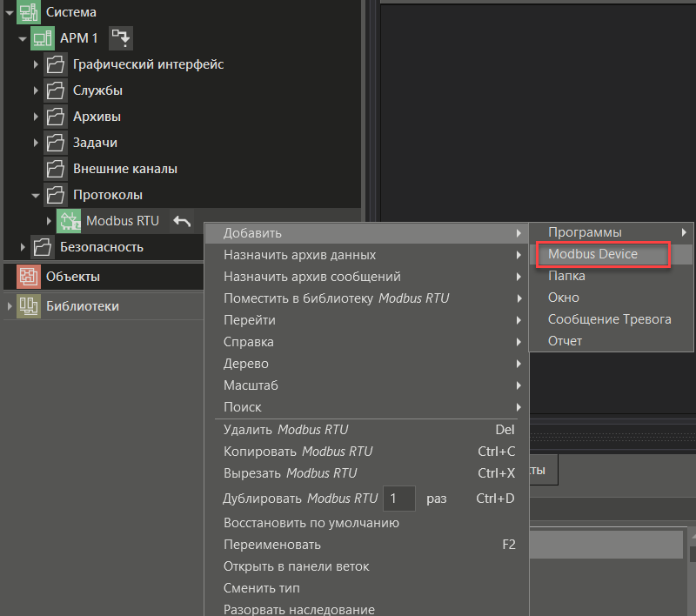Expand the Службы tree node

[x=35, y=90]
